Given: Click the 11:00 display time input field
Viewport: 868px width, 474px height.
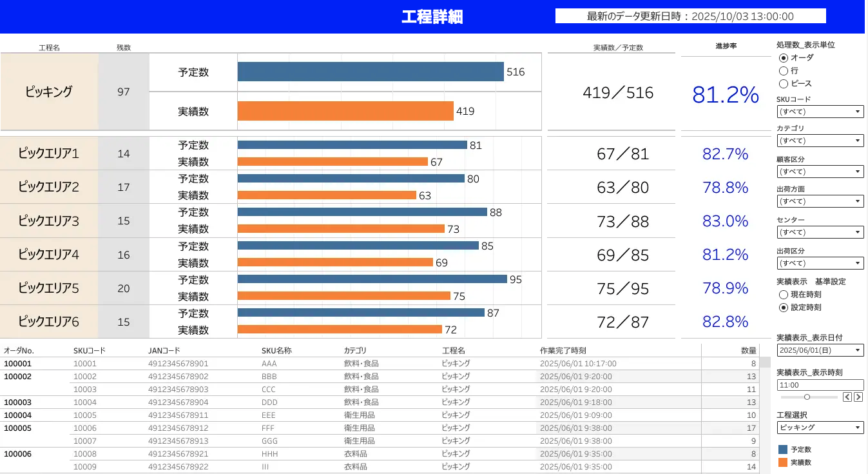Looking at the screenshot, I should 820,385.
